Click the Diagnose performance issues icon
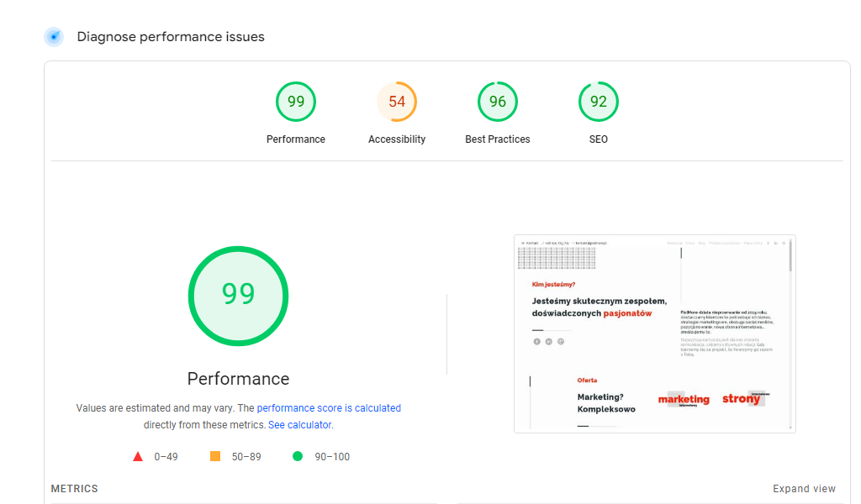 coord(54,37)
